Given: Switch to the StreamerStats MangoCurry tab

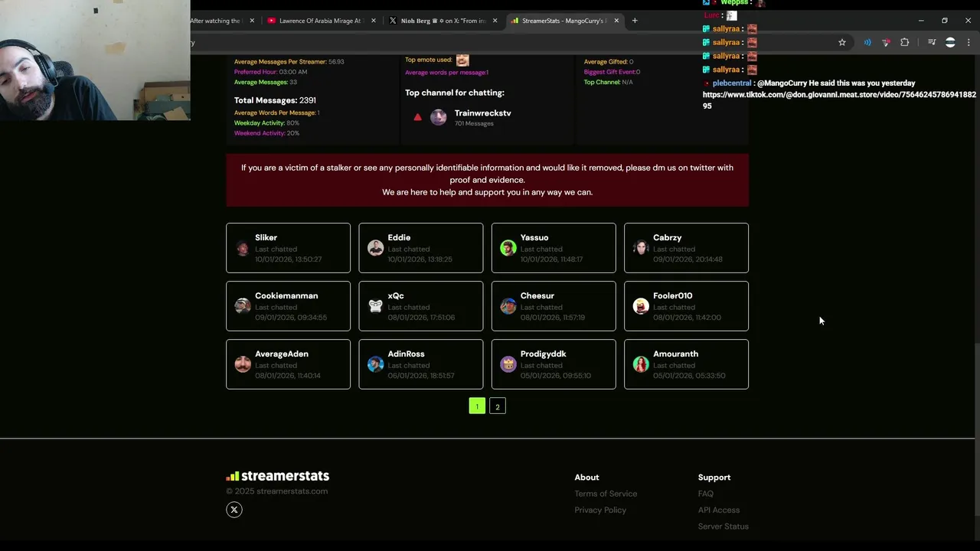Looking at the screenshot, I should pos(564,21).
